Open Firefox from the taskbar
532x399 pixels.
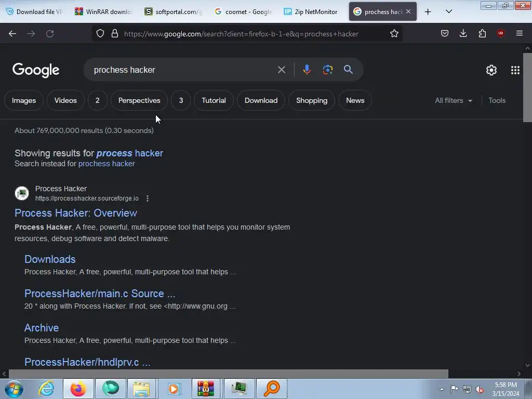point(78,389)
